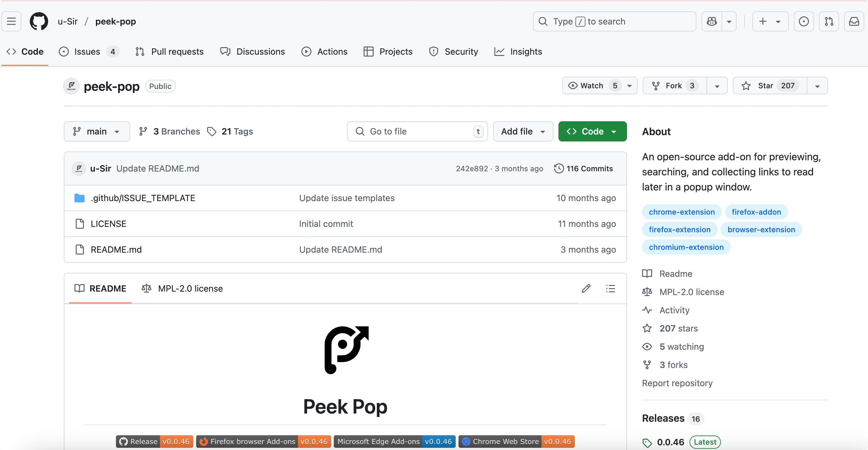Click the u-Sir commit author avatar

79,168
